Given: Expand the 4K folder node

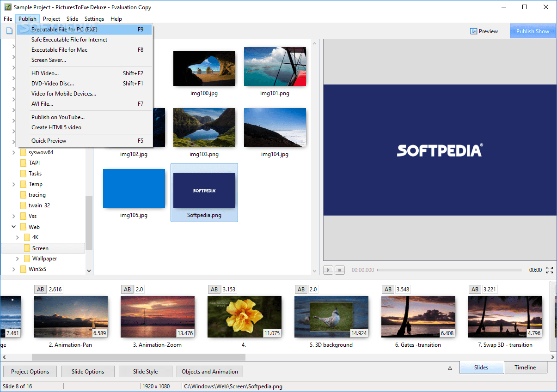Looking at the screenshot, I should [18, 237].
